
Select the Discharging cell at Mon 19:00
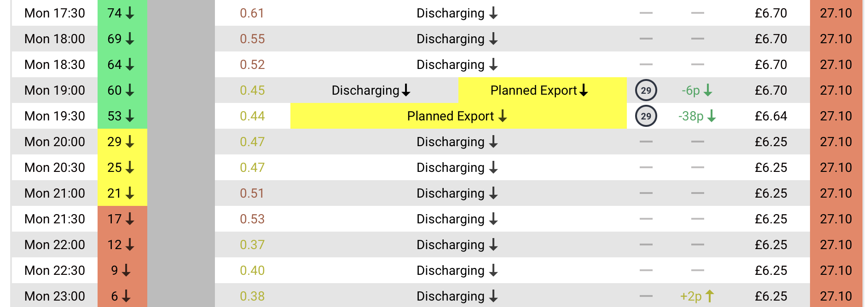click(371, 90)
